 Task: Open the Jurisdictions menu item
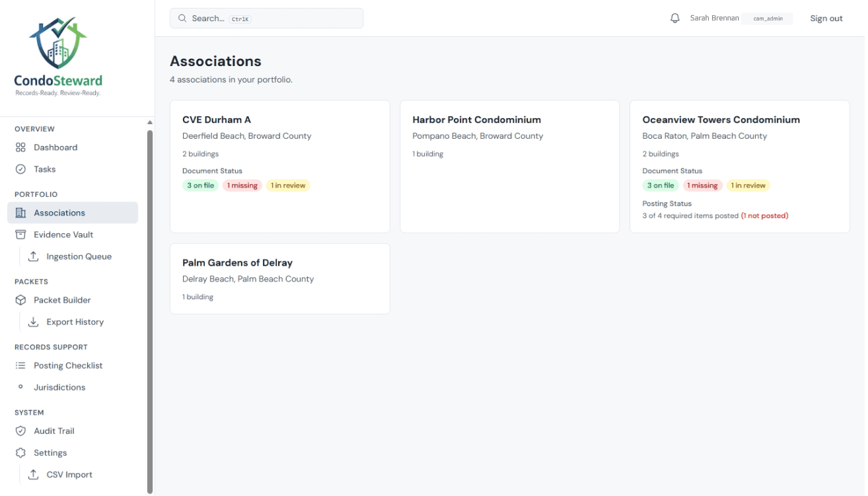[59, 387]
